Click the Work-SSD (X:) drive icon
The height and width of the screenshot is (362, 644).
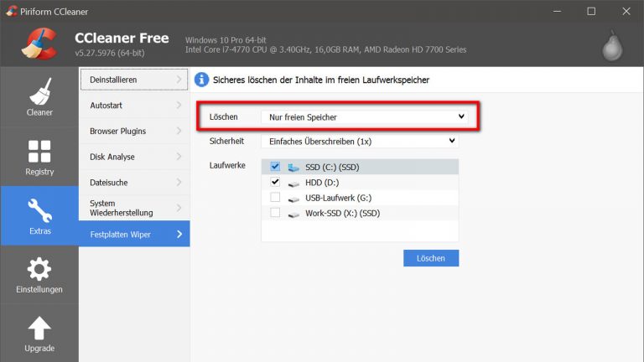pyautogui.click(x=293, y=214)
